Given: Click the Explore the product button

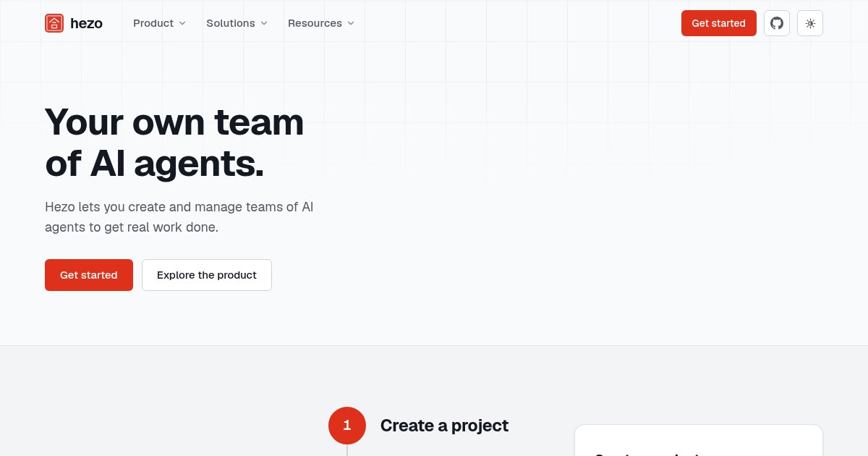Looking at the screenshot, I should click(x=207, y=275).
